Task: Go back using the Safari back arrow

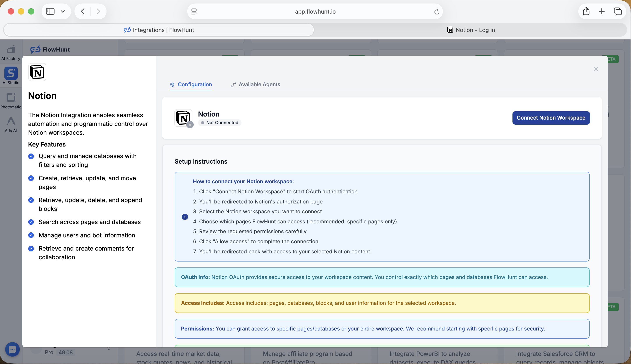Action: pyautogui.click(x=83, y=12)
